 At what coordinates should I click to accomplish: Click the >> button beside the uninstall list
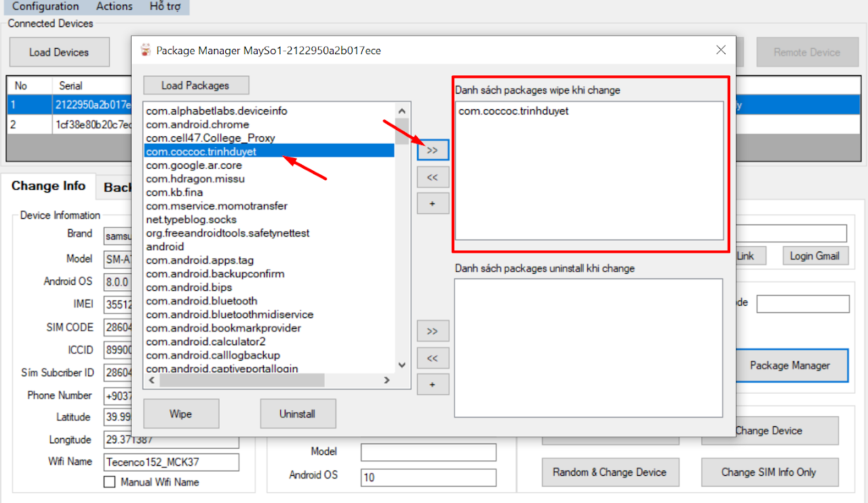pyautogui.click(x=433, y=331)
